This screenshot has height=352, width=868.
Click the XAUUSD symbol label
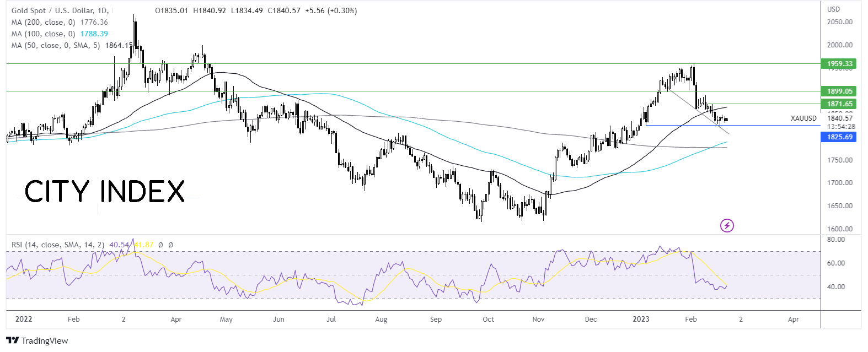pyautogui.click(x=803, y=118)
